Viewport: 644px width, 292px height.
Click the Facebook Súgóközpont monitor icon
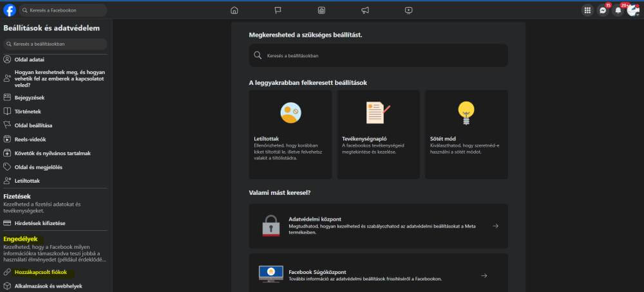[x=270, y=273]
